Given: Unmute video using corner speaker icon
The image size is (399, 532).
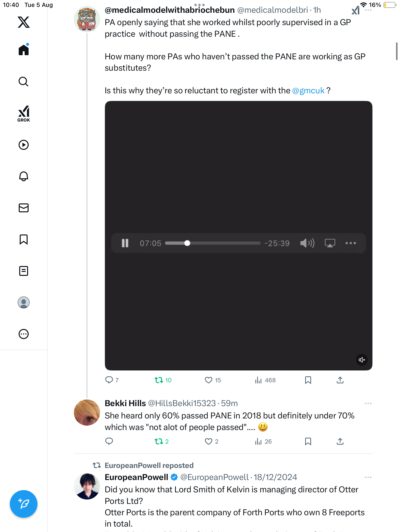Looking at the screenshot, I should (x=362, y=360).
